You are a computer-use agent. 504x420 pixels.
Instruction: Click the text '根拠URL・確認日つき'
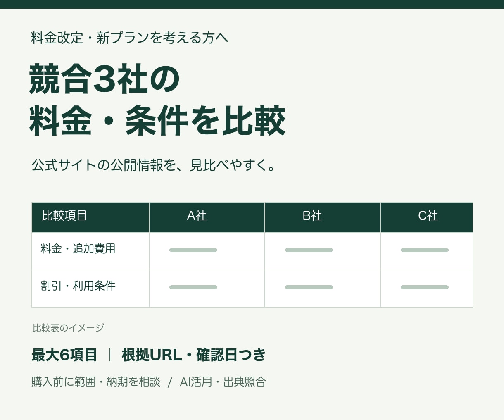coord(194,355)
